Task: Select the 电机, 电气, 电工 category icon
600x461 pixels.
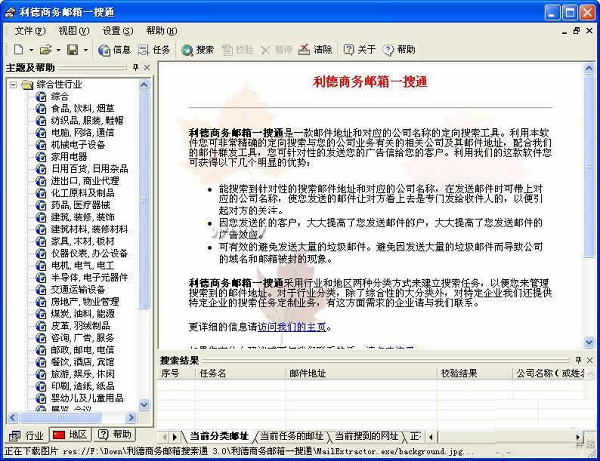Action: point(41,265)
